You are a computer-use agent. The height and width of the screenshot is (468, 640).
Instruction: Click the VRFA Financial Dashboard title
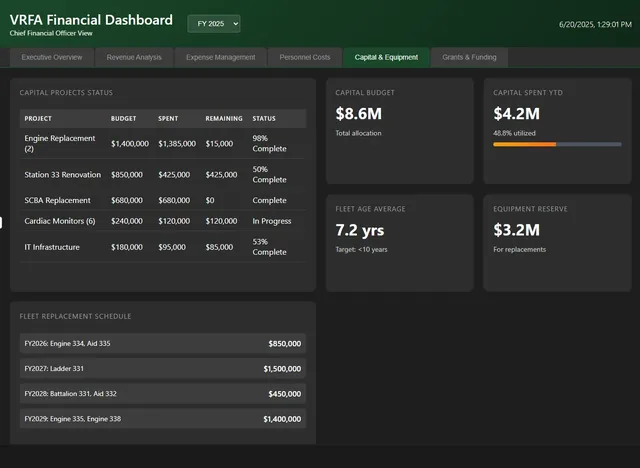[x=91, y=20]
